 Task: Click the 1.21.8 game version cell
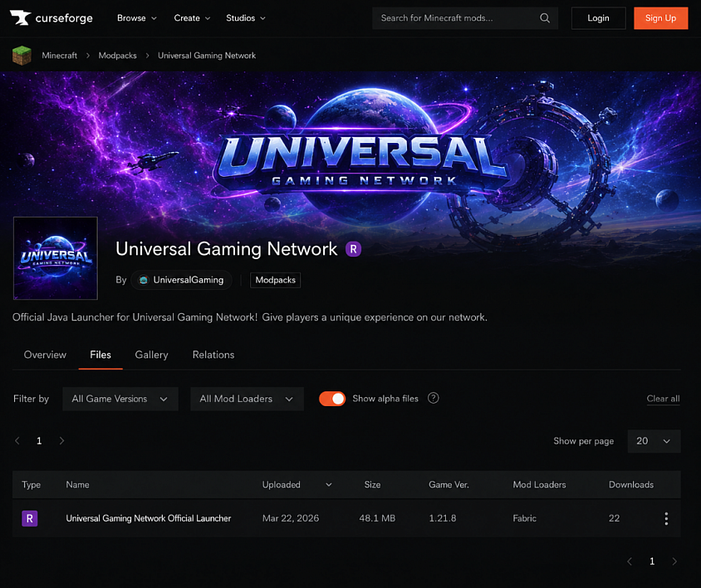pyautogui.click(x=443, y=518)
